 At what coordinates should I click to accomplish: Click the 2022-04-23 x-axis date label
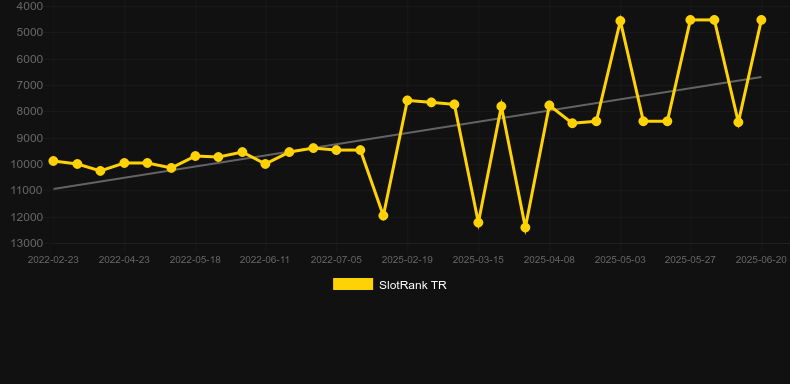[x=124, y=260]
